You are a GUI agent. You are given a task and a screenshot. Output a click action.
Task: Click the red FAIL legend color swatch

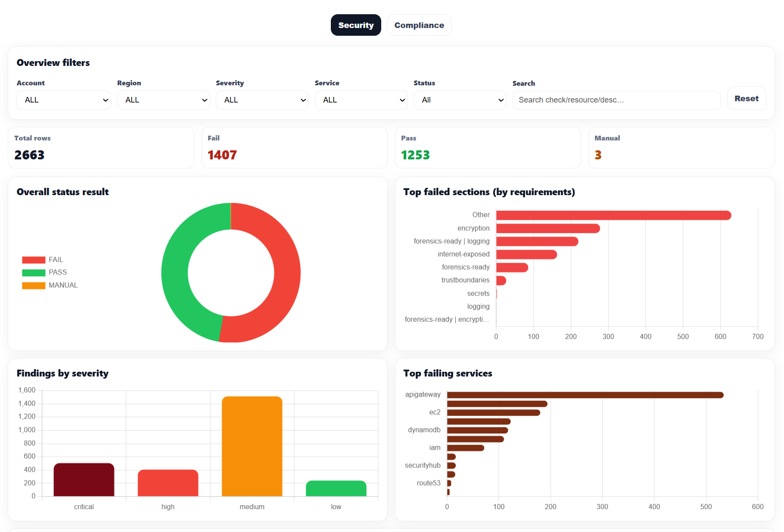click(34, 259)
